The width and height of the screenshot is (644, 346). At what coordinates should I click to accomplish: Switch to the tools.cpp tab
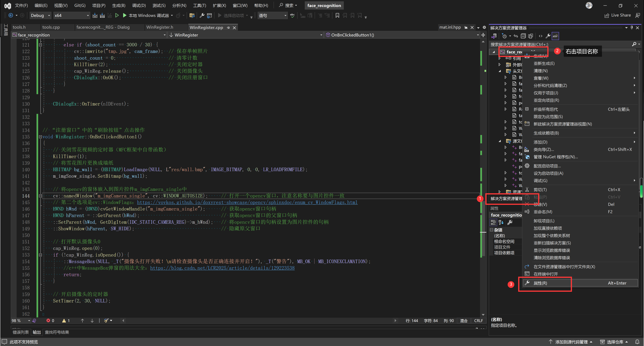point(51,27)
